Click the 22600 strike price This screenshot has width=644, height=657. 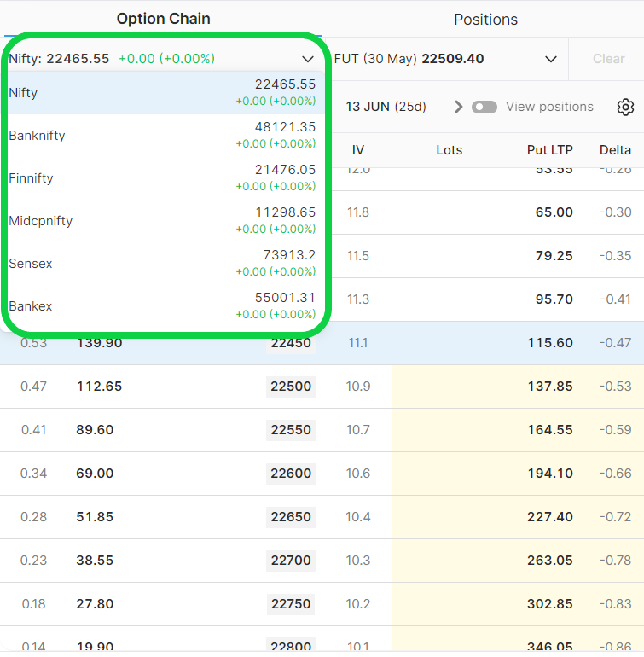click(291, 474)
